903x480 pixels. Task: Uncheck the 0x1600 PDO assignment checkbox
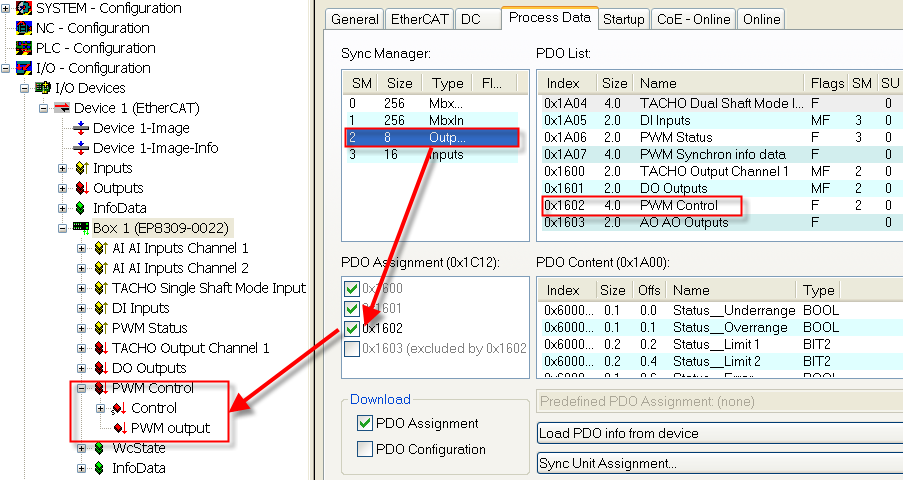(351, 288)
